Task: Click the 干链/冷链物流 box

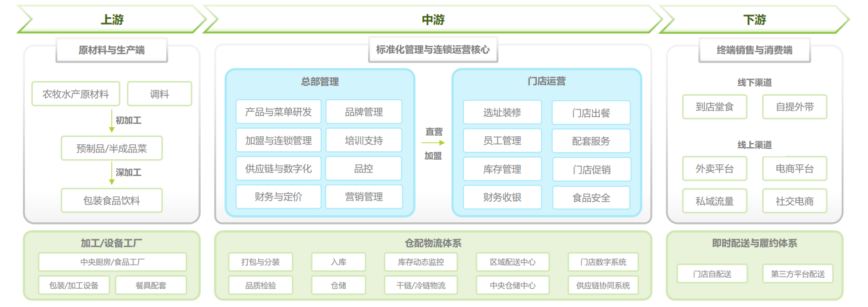Action: [421, 285]
